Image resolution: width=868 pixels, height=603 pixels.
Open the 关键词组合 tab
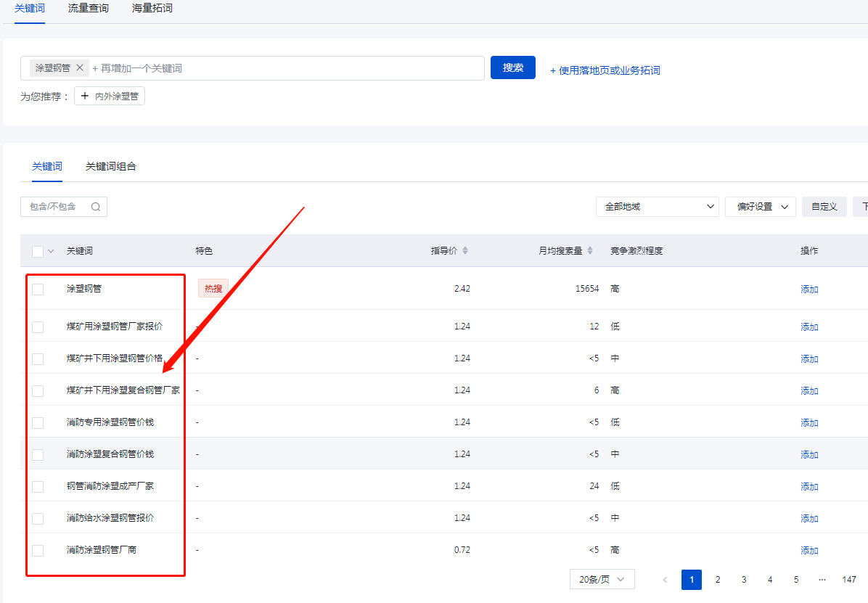[111, 166]
